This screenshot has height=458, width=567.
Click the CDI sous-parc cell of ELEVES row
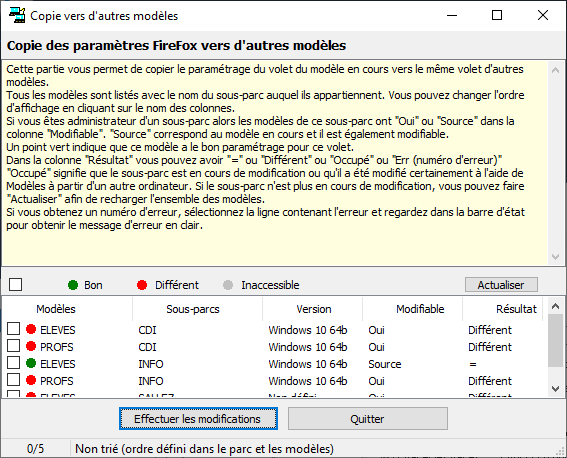[147, 330]
